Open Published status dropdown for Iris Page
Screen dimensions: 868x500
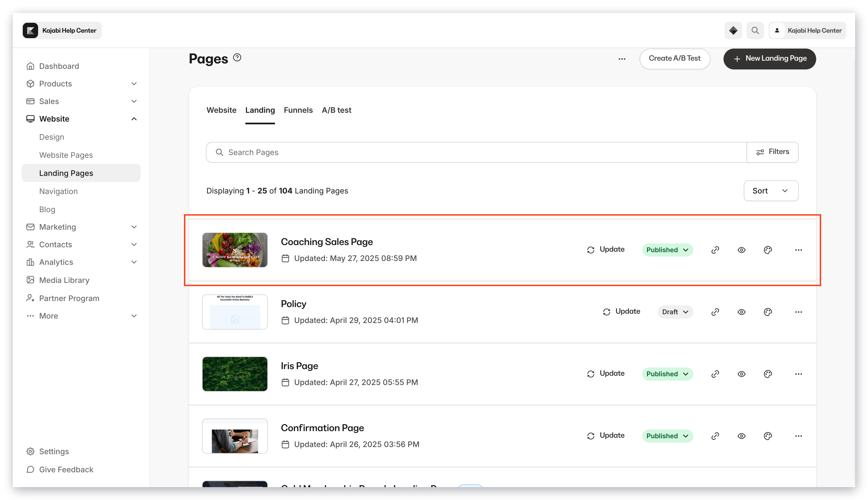tap(667, 373)
